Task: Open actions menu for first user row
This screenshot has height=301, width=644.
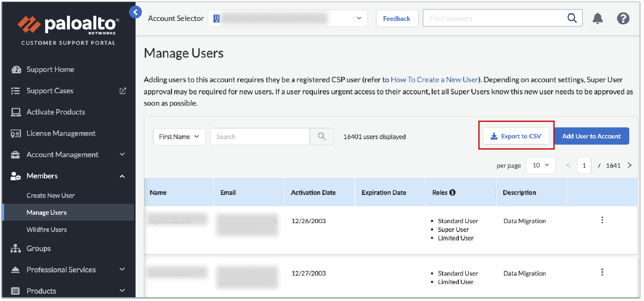Action: [x=602, y=220]
